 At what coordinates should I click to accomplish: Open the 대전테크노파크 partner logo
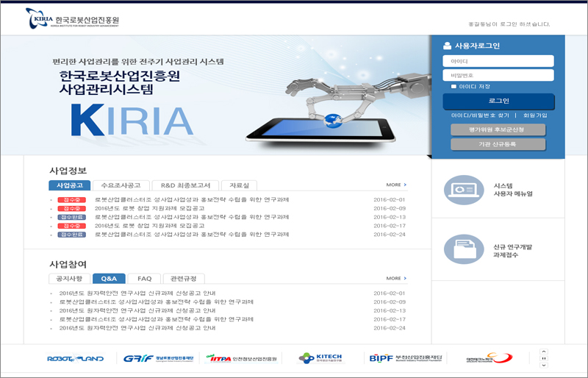point(489,358)
